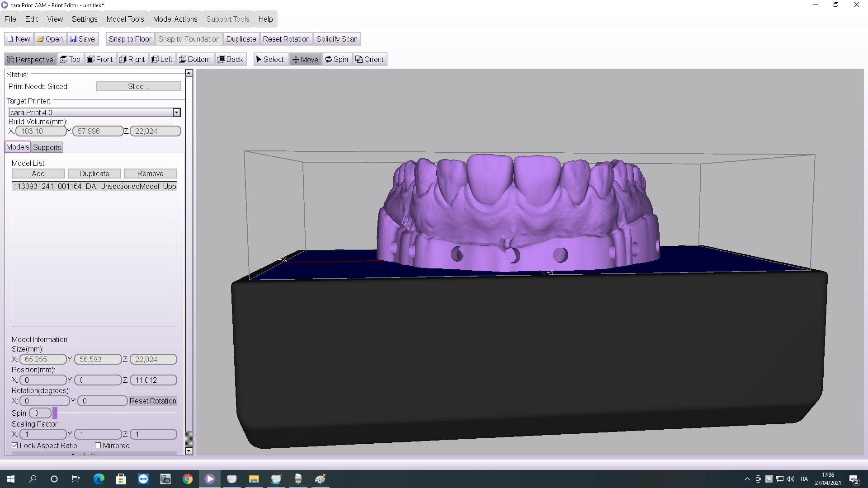Open the Model Actions menu

pos(175,19)
